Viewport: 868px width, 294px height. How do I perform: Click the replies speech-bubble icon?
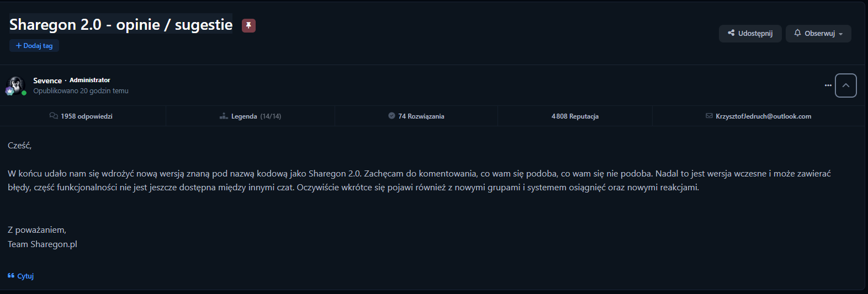click(54, 116)
